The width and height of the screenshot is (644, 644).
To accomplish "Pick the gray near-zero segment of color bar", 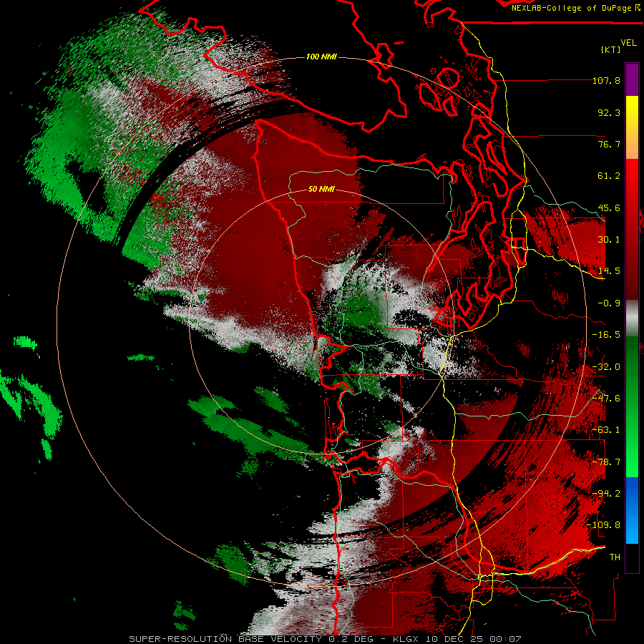I will click(632, 318).
